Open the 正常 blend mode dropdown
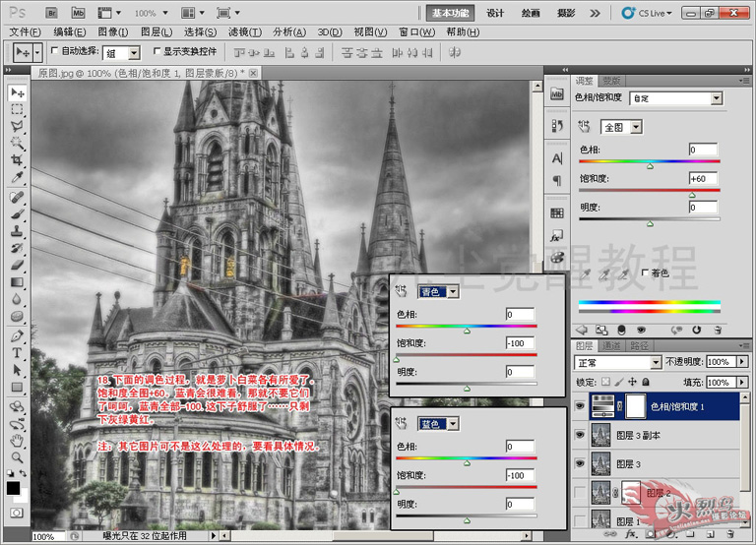 pyautogui.click(x=617, y=362)
